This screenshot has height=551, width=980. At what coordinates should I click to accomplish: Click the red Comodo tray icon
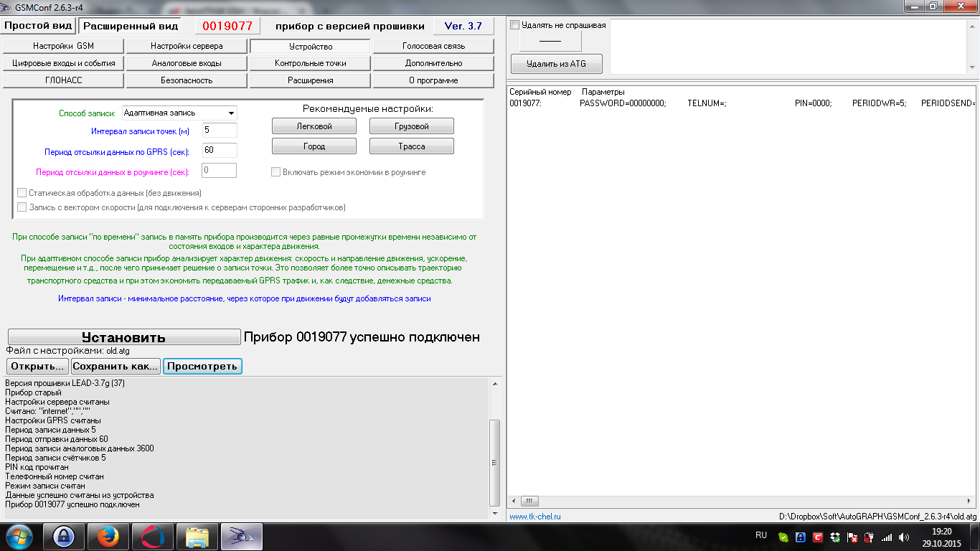[x=817, y=537]
